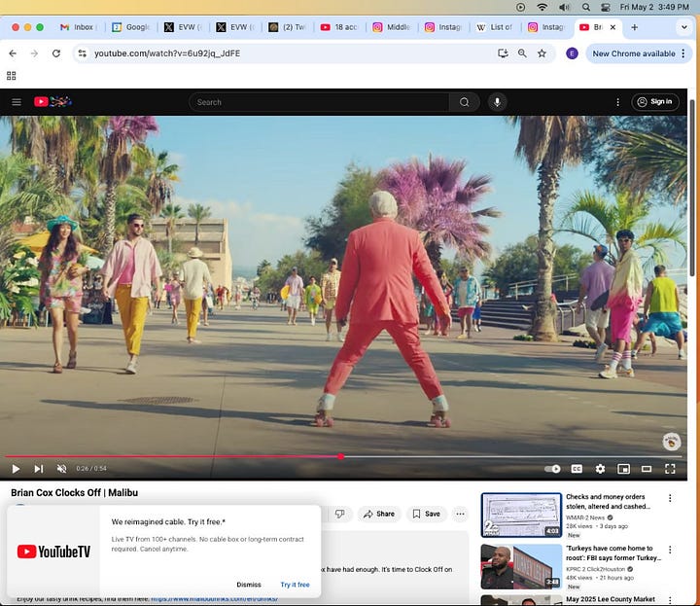Screen dimensions: 700x606
Task: Click the YouTube search magnifier button
Action: [x=465, y=102]
